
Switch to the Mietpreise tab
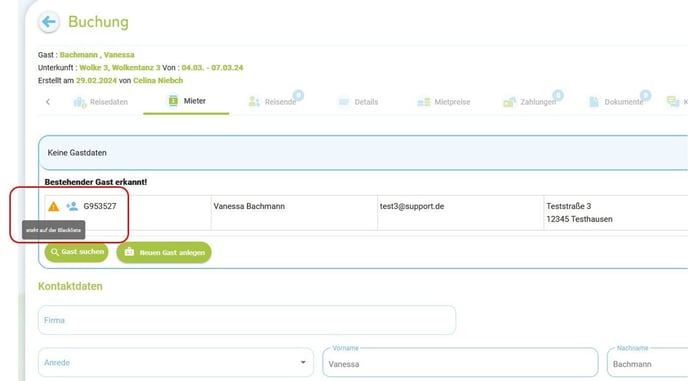click(x=444, y=102)
